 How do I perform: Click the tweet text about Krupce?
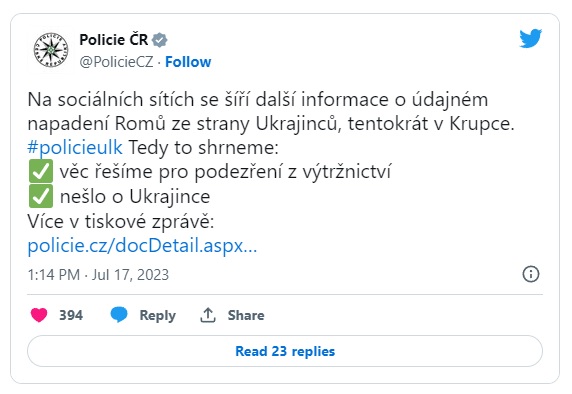tap(271, 112)
